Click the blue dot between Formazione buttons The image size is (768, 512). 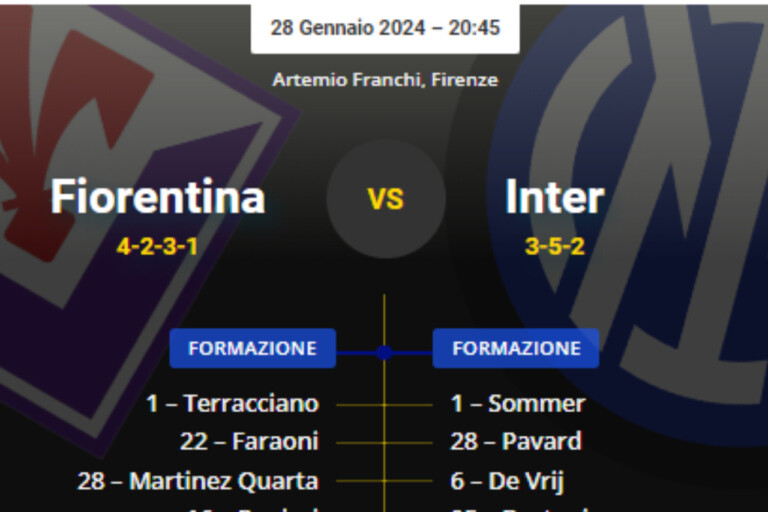click(385, 352)
